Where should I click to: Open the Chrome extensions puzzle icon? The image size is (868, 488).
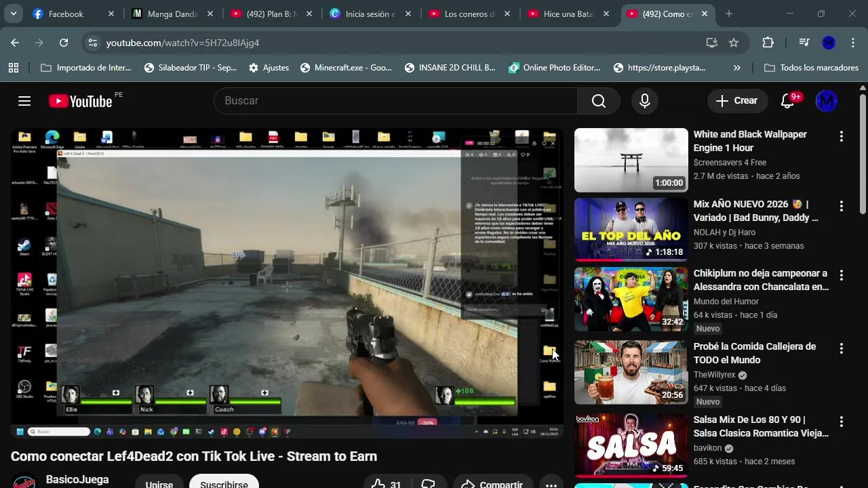[768, 43]
